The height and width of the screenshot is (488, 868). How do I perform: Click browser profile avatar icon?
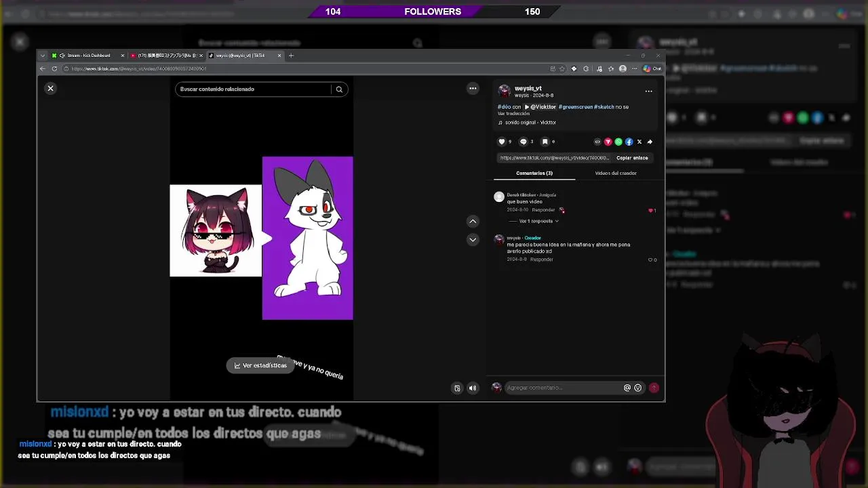click(x=623, y=68)
